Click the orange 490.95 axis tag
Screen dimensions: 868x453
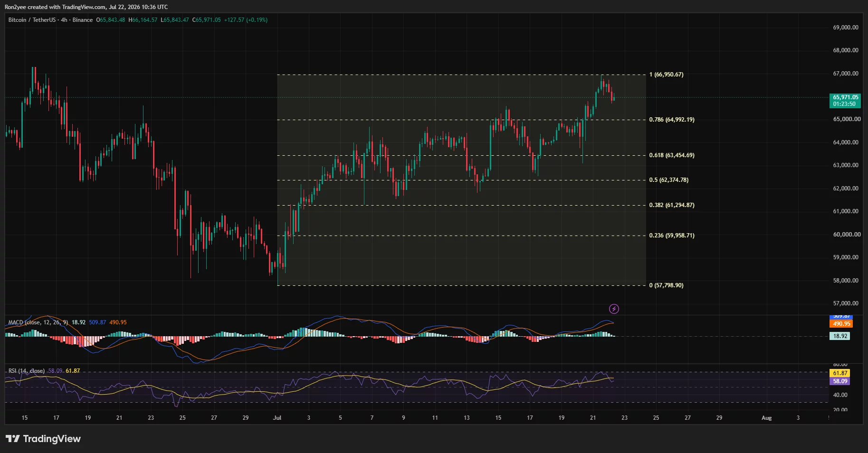click(841, 324)
